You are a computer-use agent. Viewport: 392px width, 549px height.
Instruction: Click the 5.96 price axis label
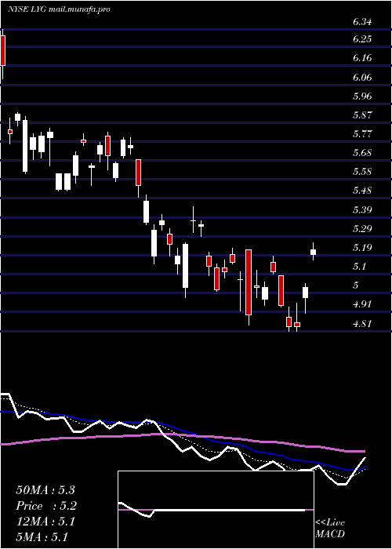[362, 96]
